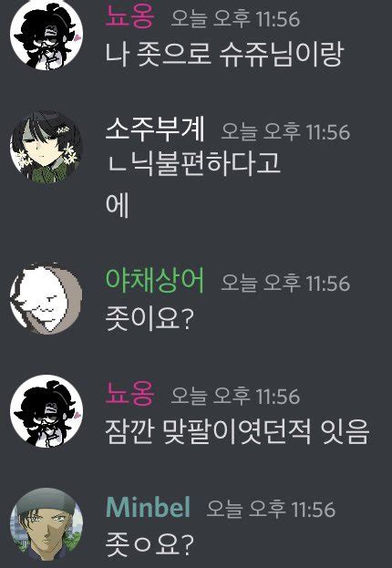This screenshot has width=392, height=568.
Task: Select the single-character message 에
Action: [118, 205]
